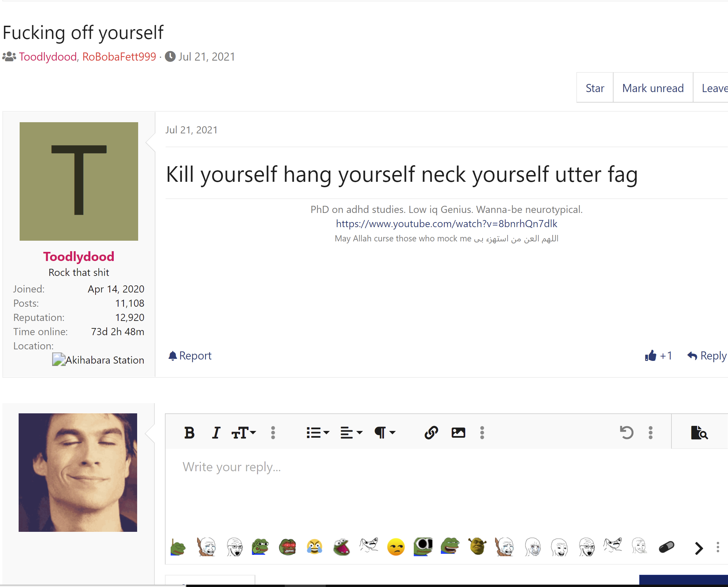Click the Toodlydood username below avatar
This screenshot has height=587, width=728.
coord(79,257)
